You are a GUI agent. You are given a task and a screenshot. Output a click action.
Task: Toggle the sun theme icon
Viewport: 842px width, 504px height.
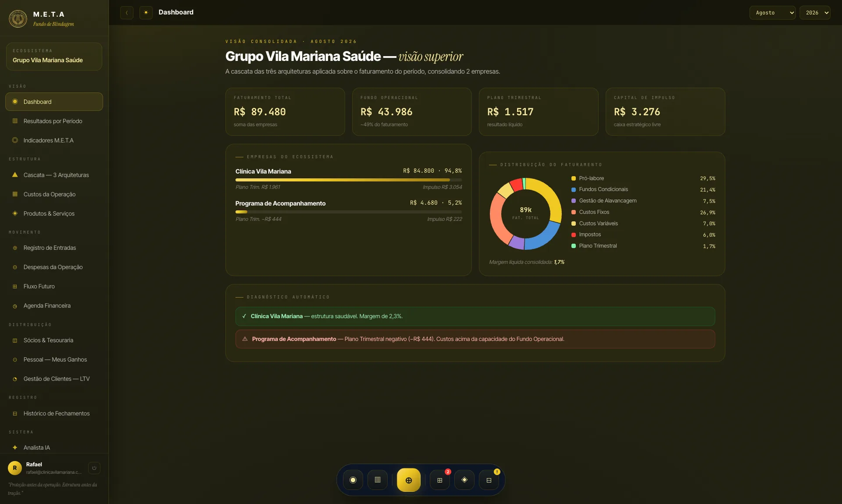click(146, 13)
